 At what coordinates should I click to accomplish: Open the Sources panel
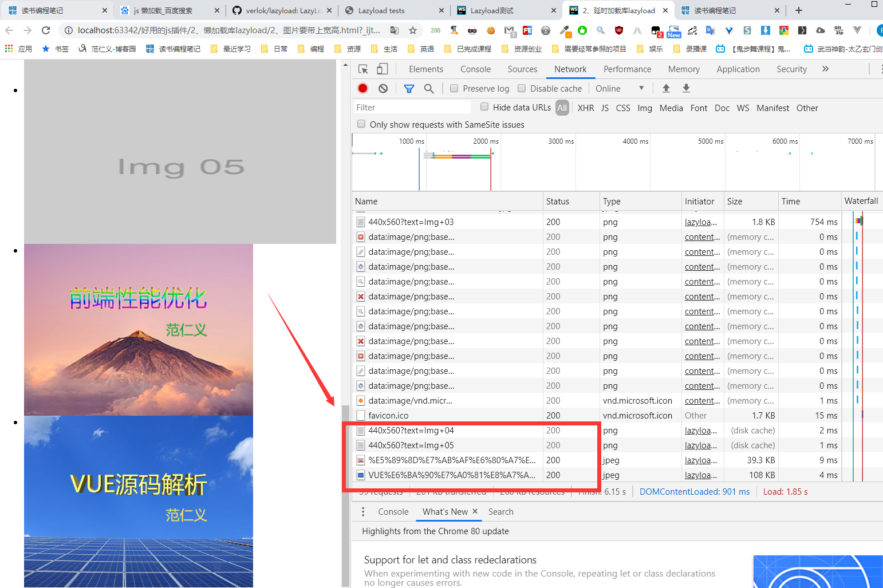(522, 69)
